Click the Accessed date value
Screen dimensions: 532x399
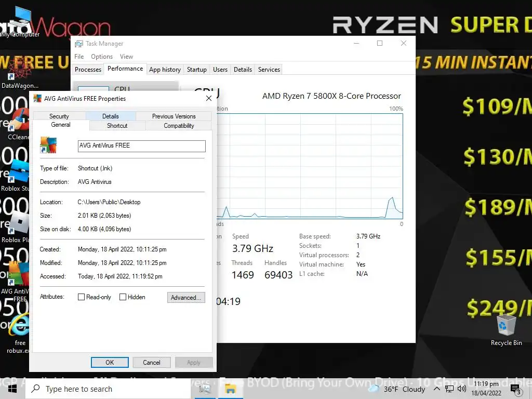point(120,276)
